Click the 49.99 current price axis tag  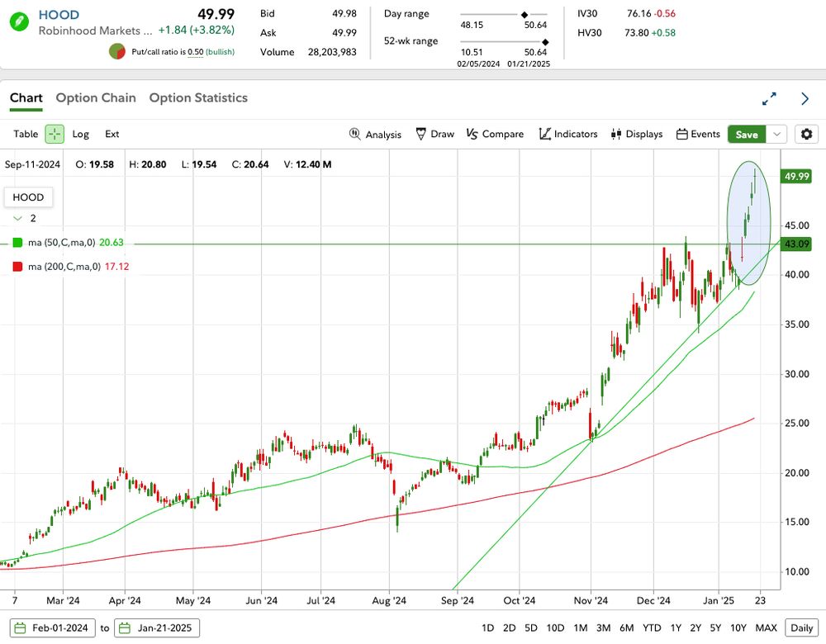click(796, 177)
